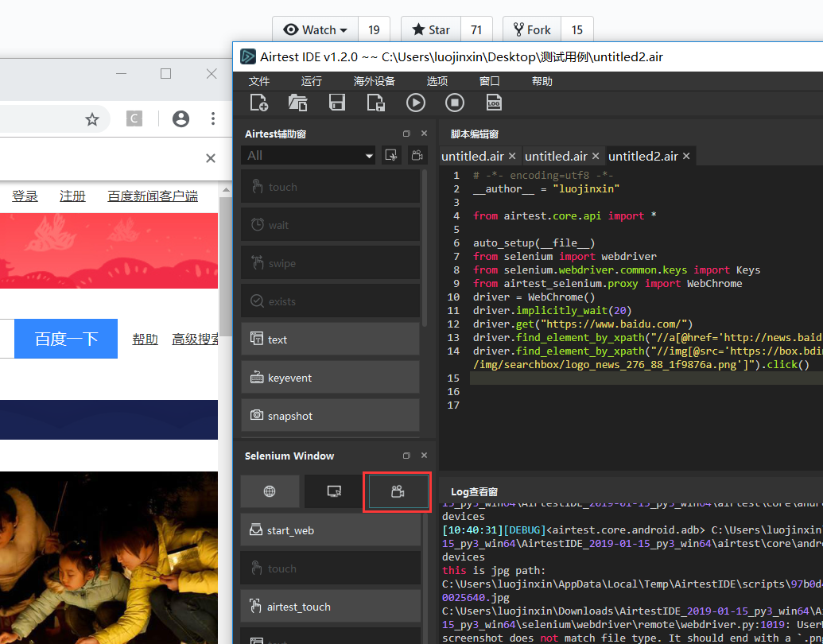The height and width of the screenshot is (644, 823).
Task: Open the All filter dropdown
Action: point(308,155)
